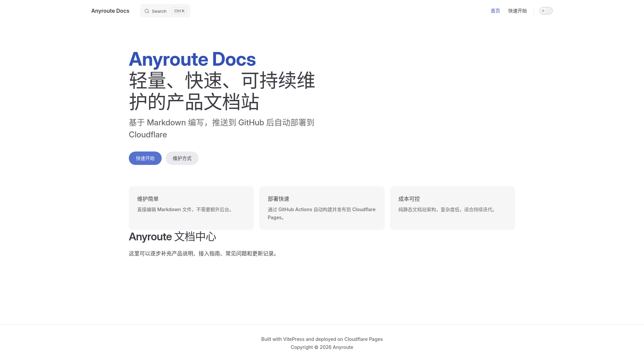The width and height of the screenshot is (644, 362).
Task: Click the 维护方式 button
Action: point(182,158)
